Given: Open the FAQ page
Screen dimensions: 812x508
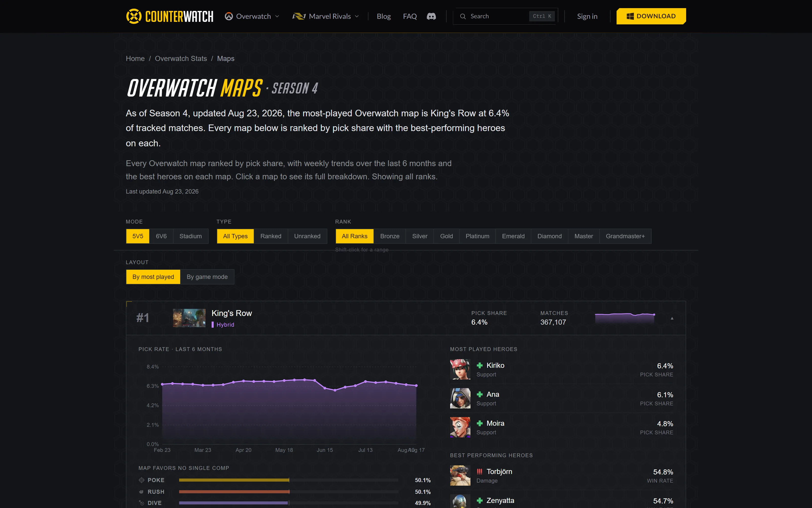Looking at the screenshot, I should (x=410, y=16).
